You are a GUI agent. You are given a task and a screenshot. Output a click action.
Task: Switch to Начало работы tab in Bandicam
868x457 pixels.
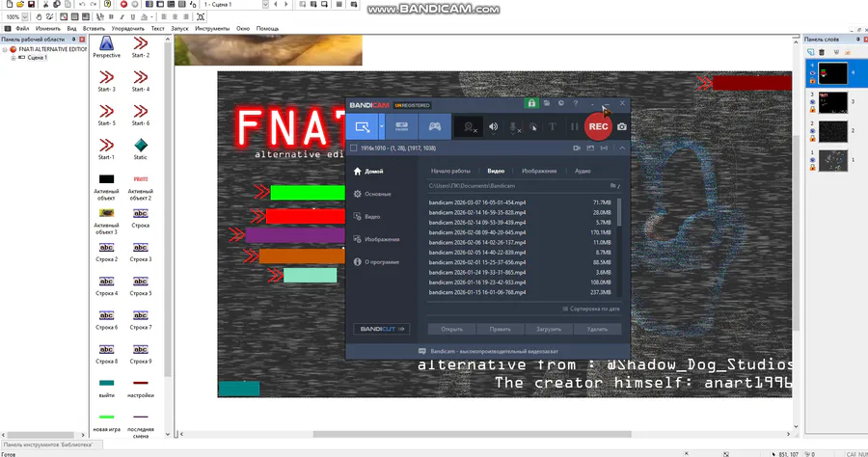pos(450,171)
